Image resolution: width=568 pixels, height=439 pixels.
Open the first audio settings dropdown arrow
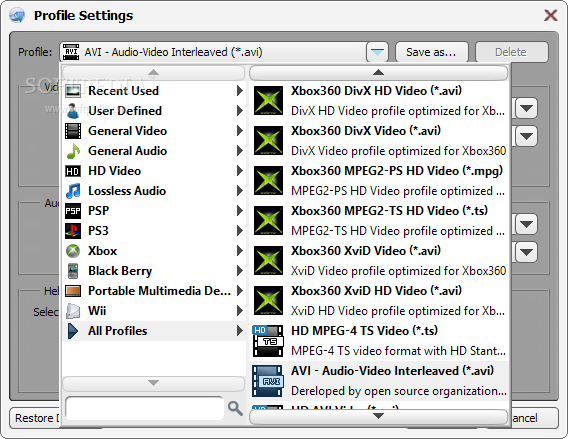(x=526, y=224)
